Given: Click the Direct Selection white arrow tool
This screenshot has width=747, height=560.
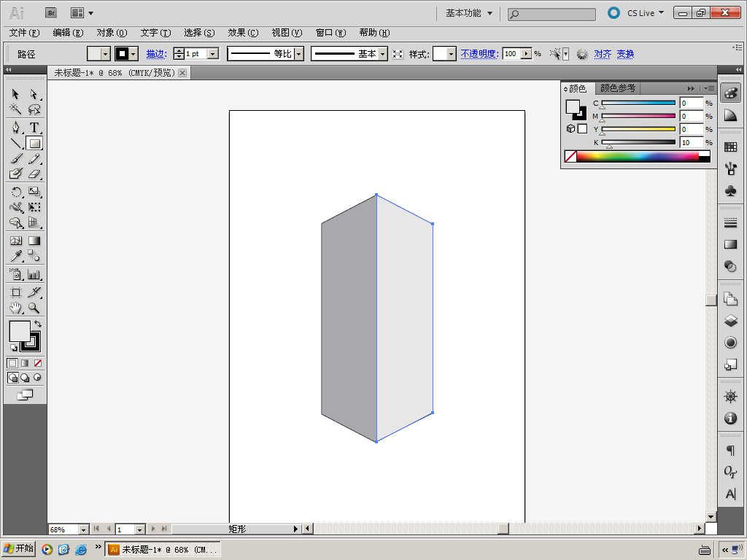Looking at the screenshot, I should (x=34, y=94).
